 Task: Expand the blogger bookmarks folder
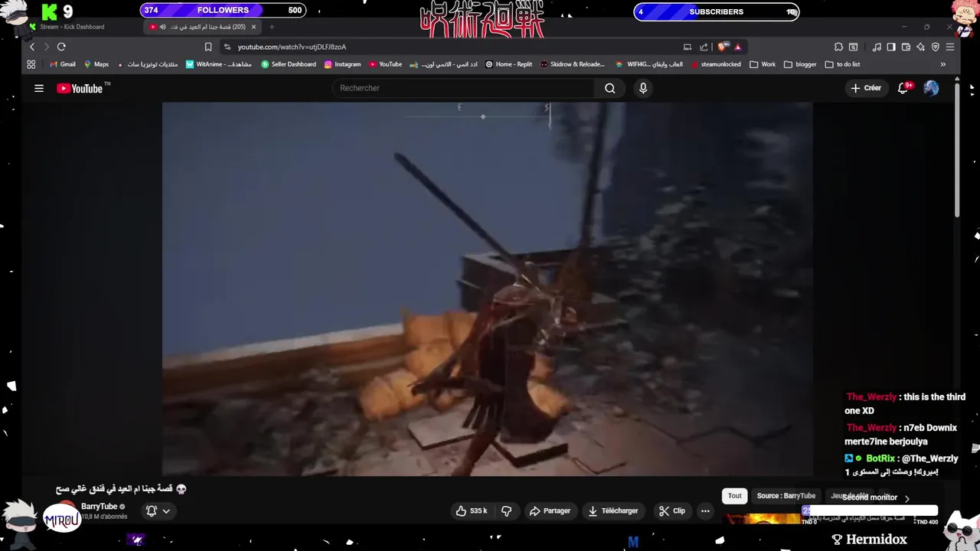(x=800, y=64)
